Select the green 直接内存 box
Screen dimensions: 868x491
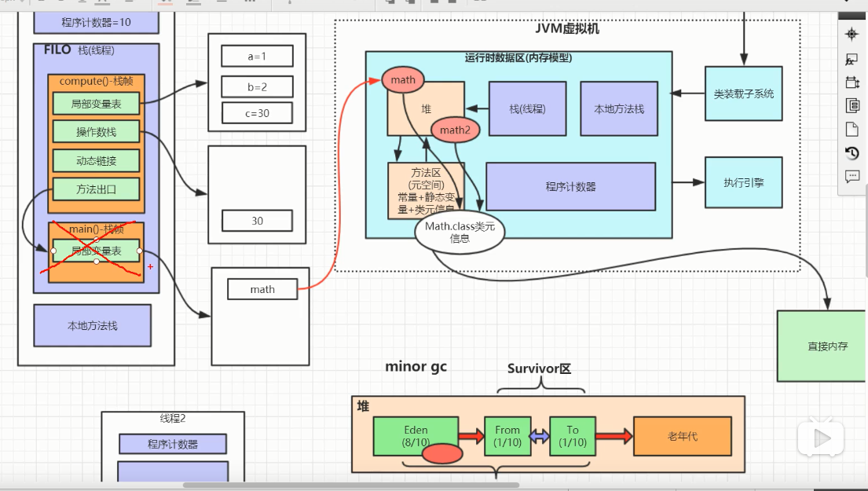tap(822, 346)
